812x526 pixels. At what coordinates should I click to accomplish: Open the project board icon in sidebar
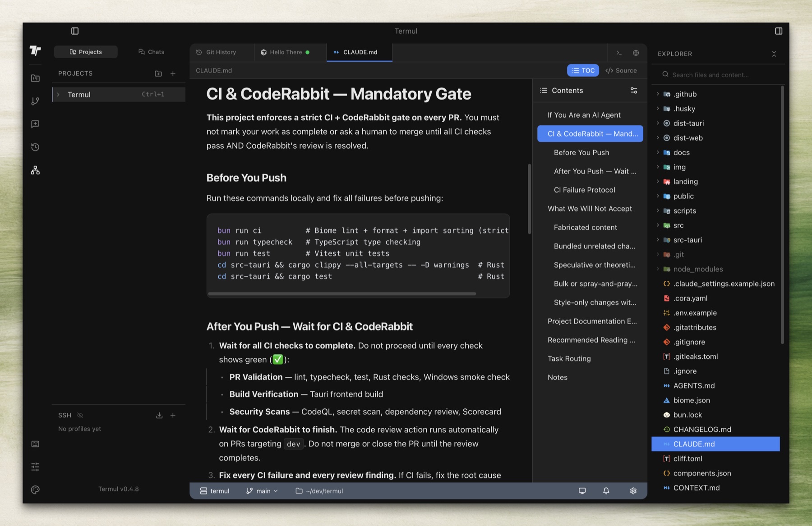coord(35,78)
